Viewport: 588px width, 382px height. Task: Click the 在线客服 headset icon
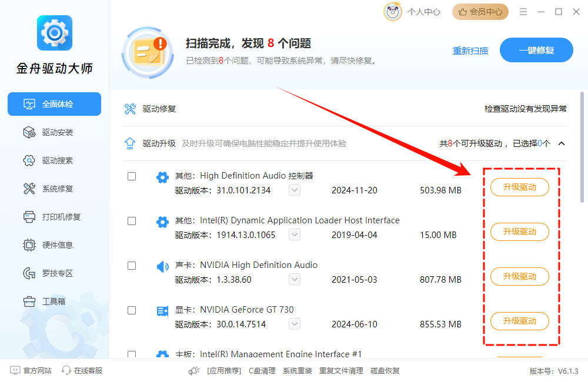[x=66, y=370]
